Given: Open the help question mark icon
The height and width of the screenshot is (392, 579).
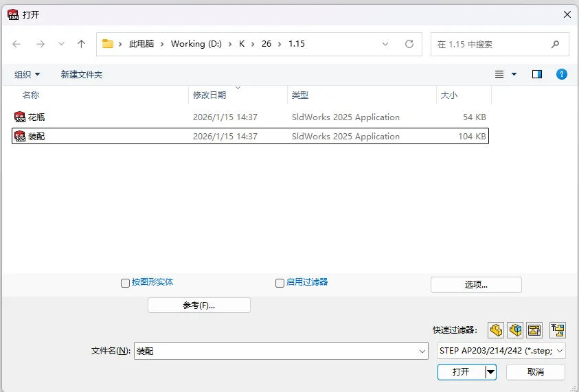Looking at the screenshot, I should coord(562,74).
